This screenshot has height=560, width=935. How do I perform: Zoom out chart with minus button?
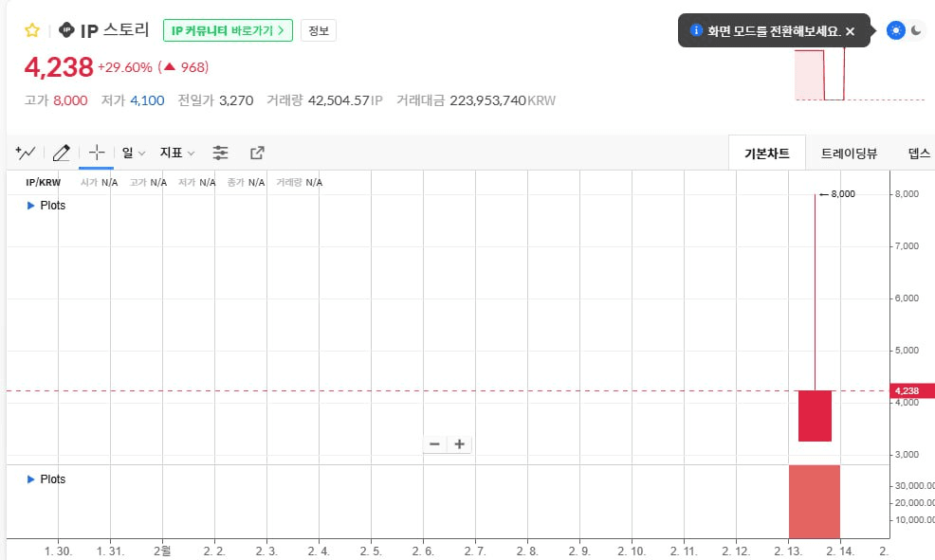(434, 444)
